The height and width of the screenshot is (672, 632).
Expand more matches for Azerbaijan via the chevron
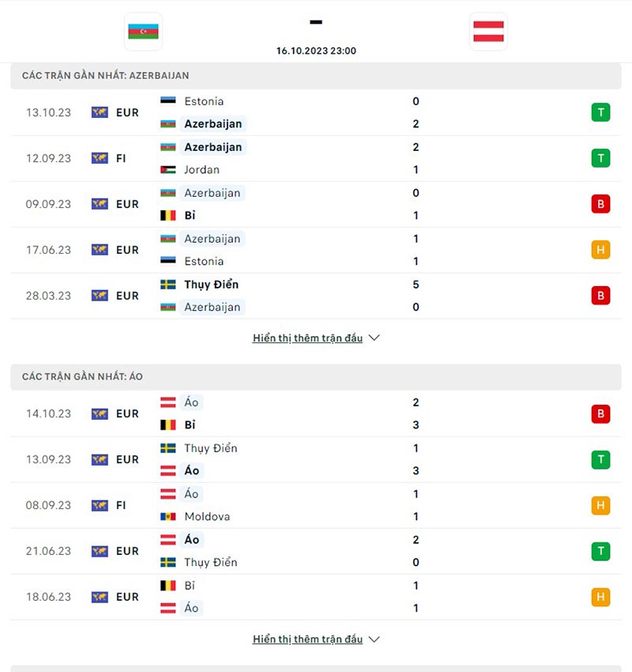click(373, 338)
